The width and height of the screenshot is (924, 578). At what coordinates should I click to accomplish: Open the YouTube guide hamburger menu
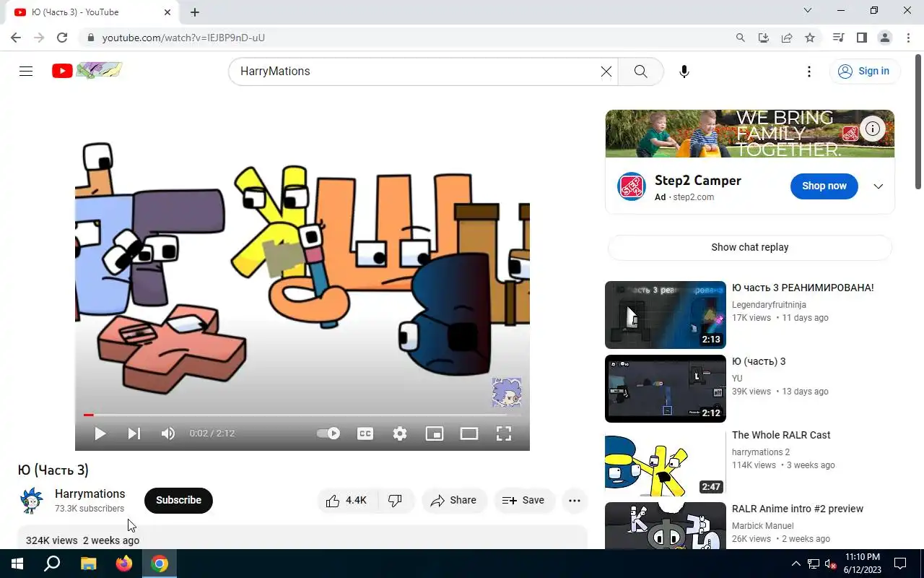coord(26,71)
